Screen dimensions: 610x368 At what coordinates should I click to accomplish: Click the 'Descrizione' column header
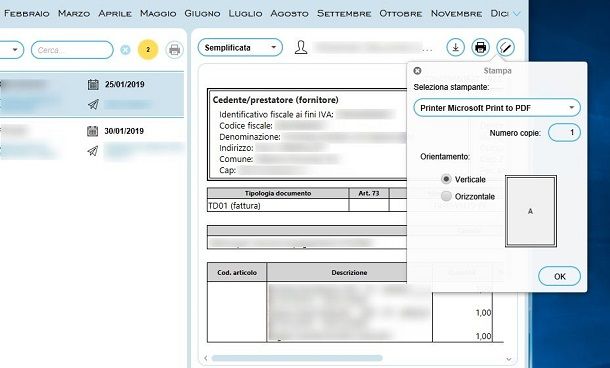[x=349, y=273]
